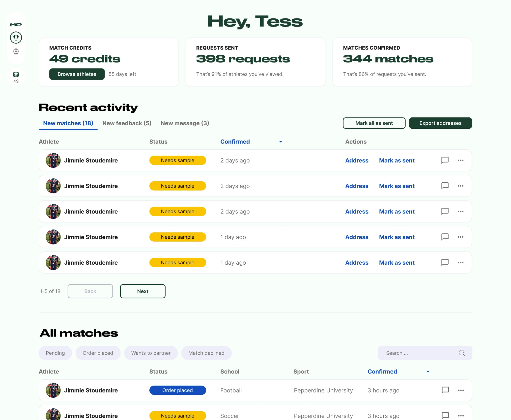Select the Order placed status badge
The height and width of the screenshot is (420, 511).
pyautogui.click(x=177, y=390)
